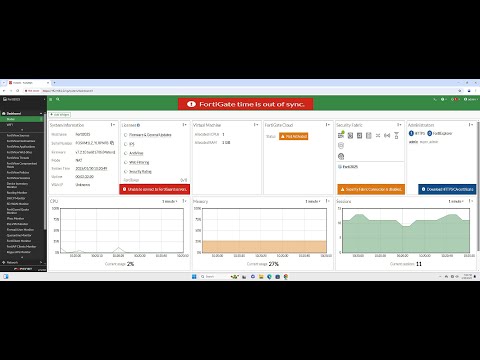This screenshot has height=360, width=480.
Task: Open FortiView Sources in sidebar
Action: tap(18, 136)
